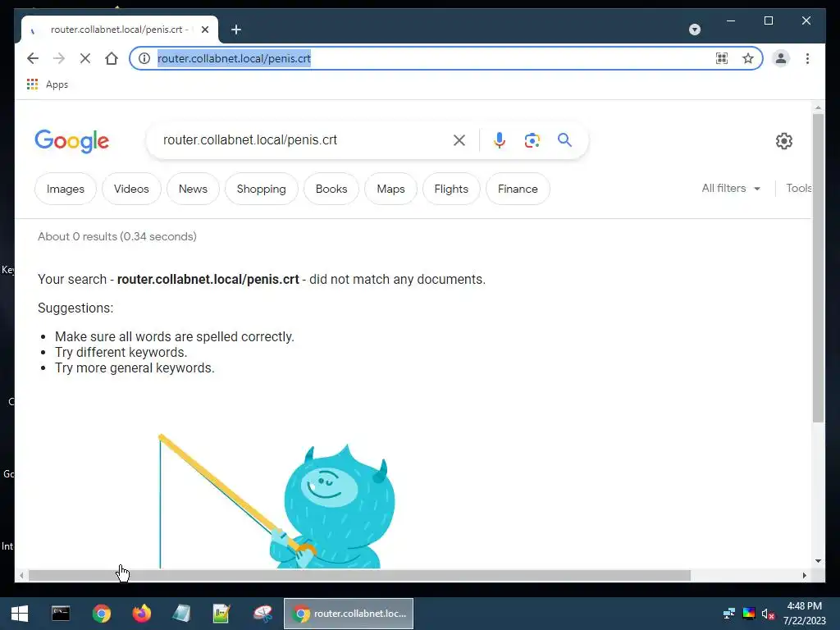Open the notebook taskbar icon
The image size is (840, 630).
(x=181, y=614)
